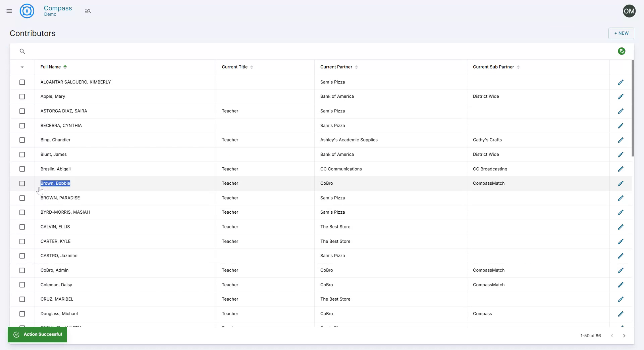Click the green export/action icon above the table

pos(622,51)
